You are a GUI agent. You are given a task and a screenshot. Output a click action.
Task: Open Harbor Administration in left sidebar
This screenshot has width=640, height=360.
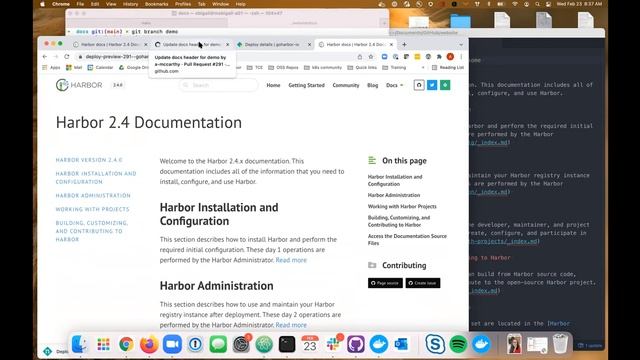coord(93,196)
